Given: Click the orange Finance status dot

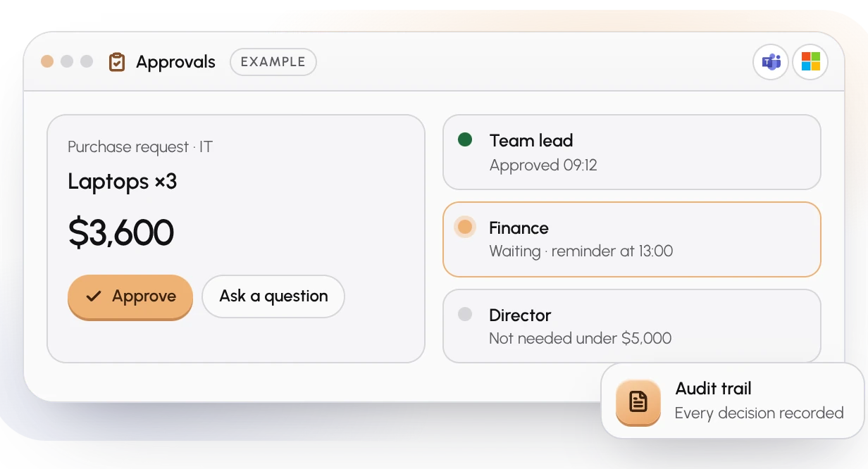Looking at the screenshot, I should (465, 227).
